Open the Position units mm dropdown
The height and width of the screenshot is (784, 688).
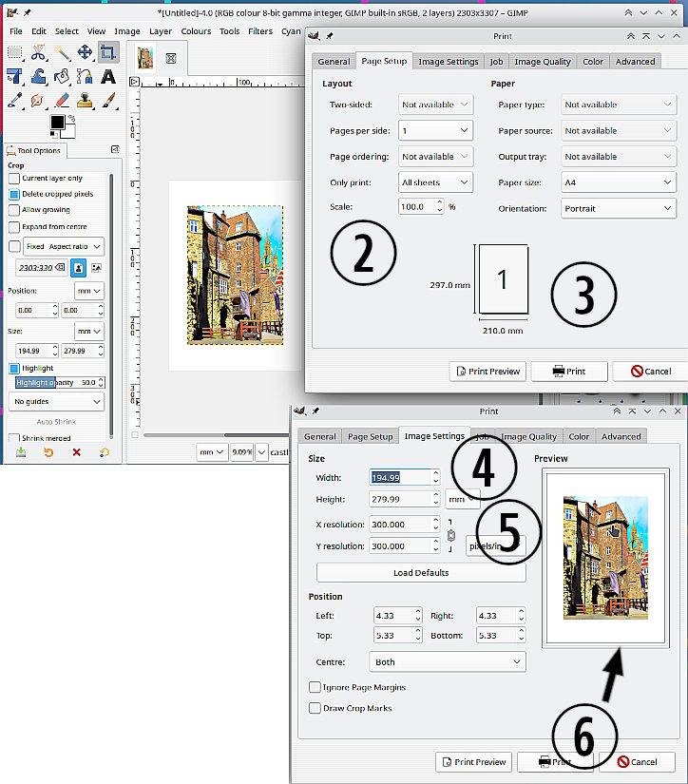click(x=89, y=291)
